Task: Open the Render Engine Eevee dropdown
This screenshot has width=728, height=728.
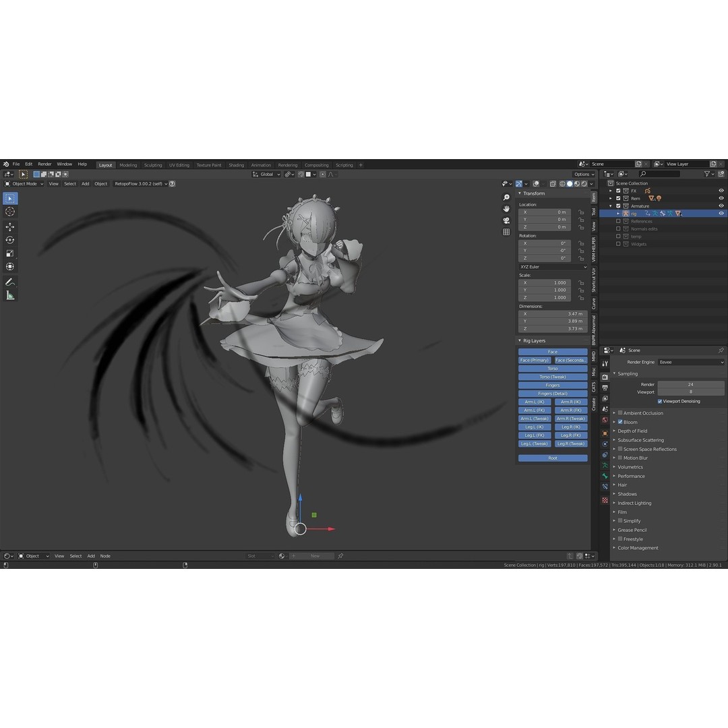Action: click(692, 362)
